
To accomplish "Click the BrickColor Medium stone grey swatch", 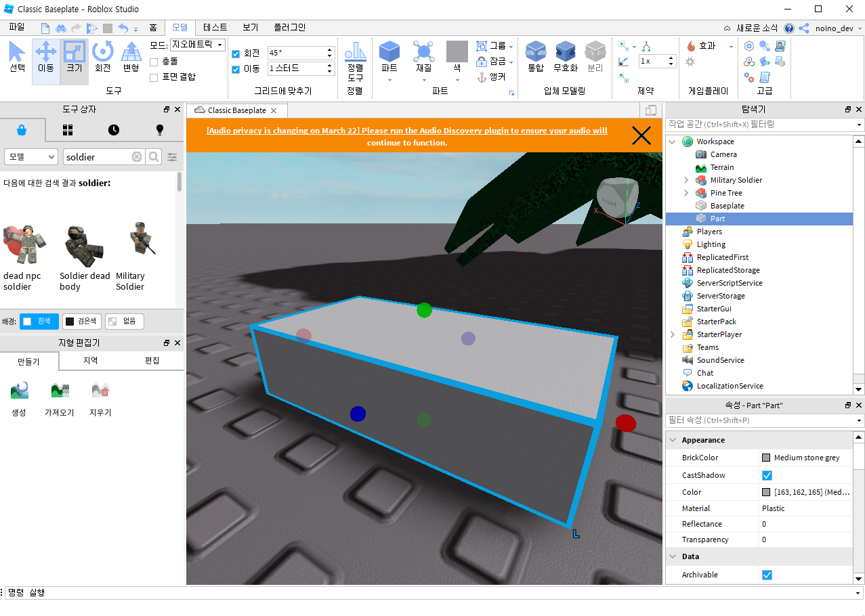I will (766, 458).
